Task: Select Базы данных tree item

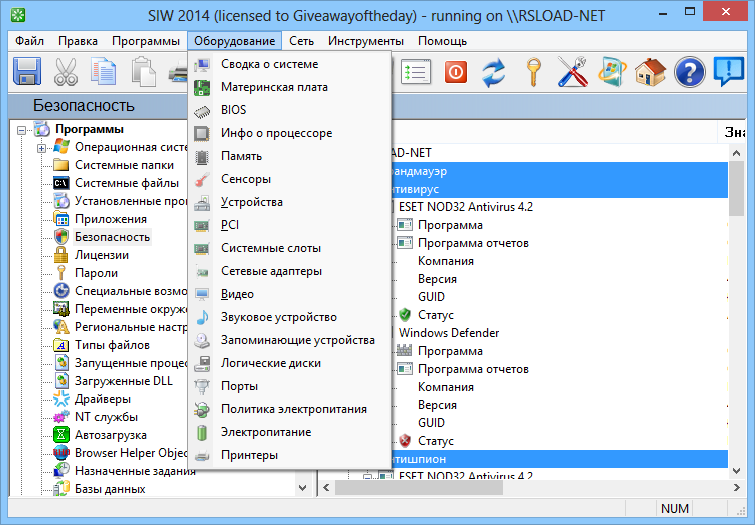Action: pos(110,489)
